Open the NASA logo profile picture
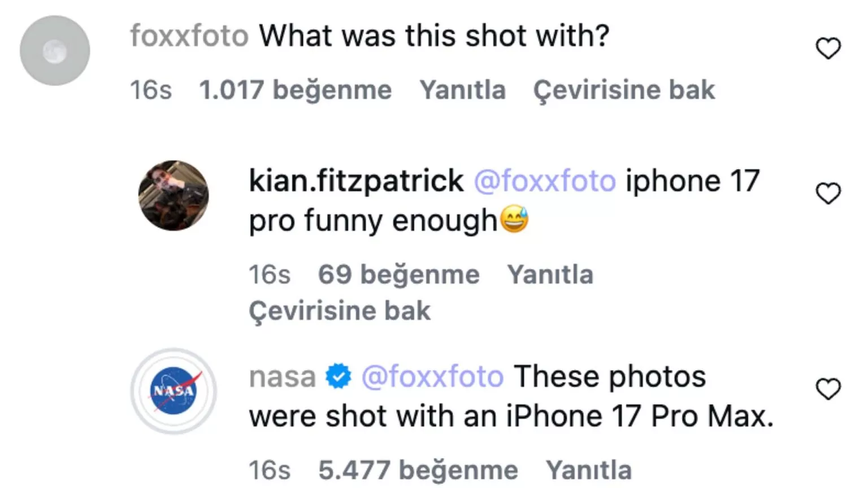This screenshot has width=868, height=488. coord(173,392)
